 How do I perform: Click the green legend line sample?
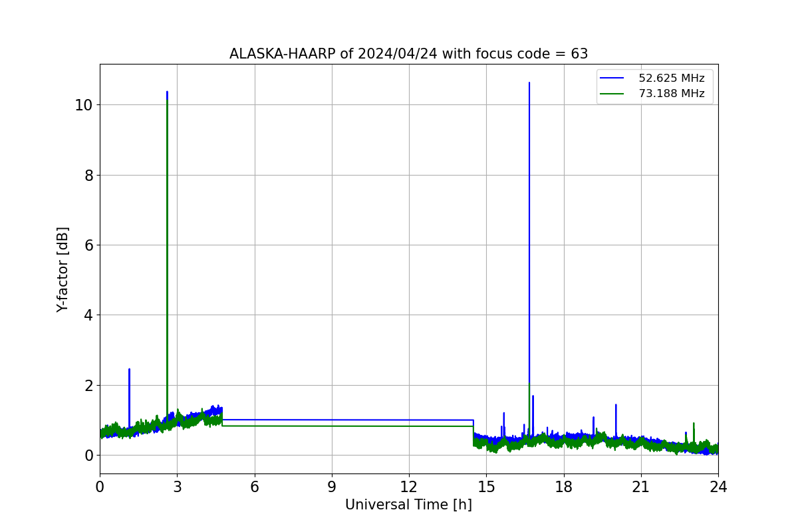click(x=612, y=94)
